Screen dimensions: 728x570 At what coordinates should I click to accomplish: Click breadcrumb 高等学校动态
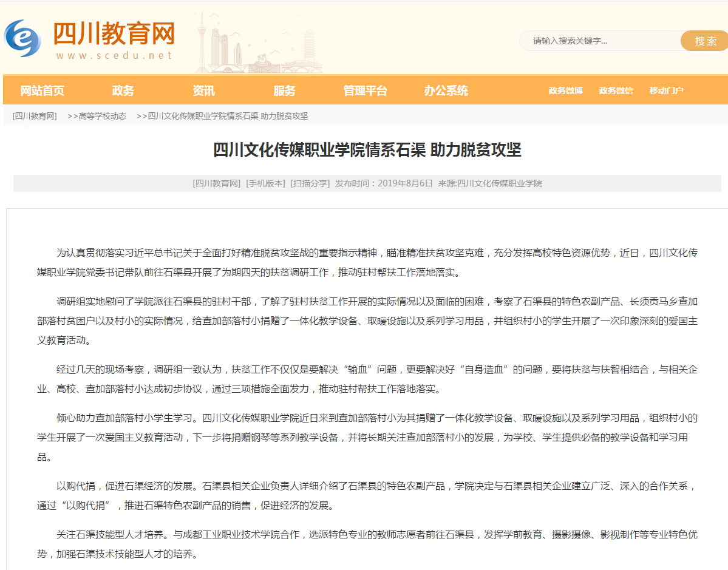[102, 116]
